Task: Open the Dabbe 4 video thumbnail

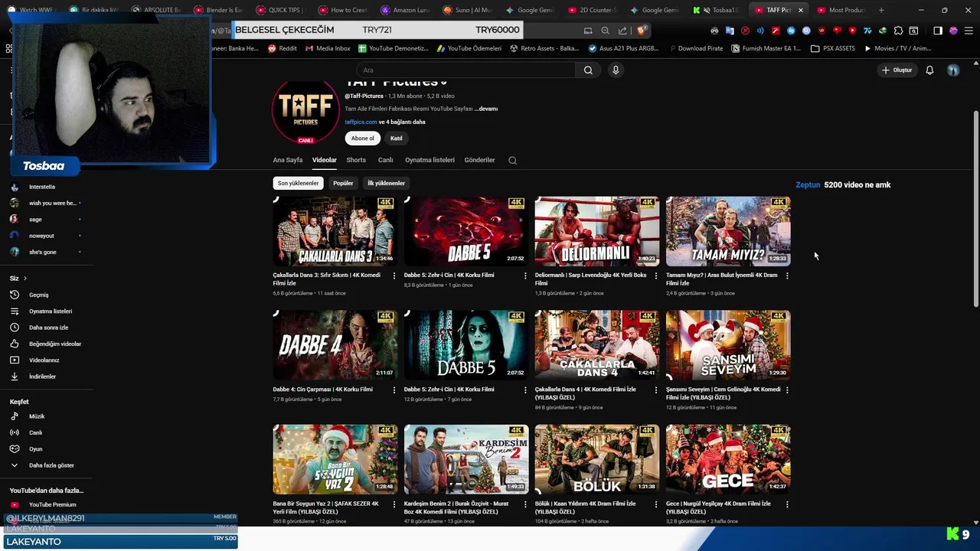Action: (335, 345)
